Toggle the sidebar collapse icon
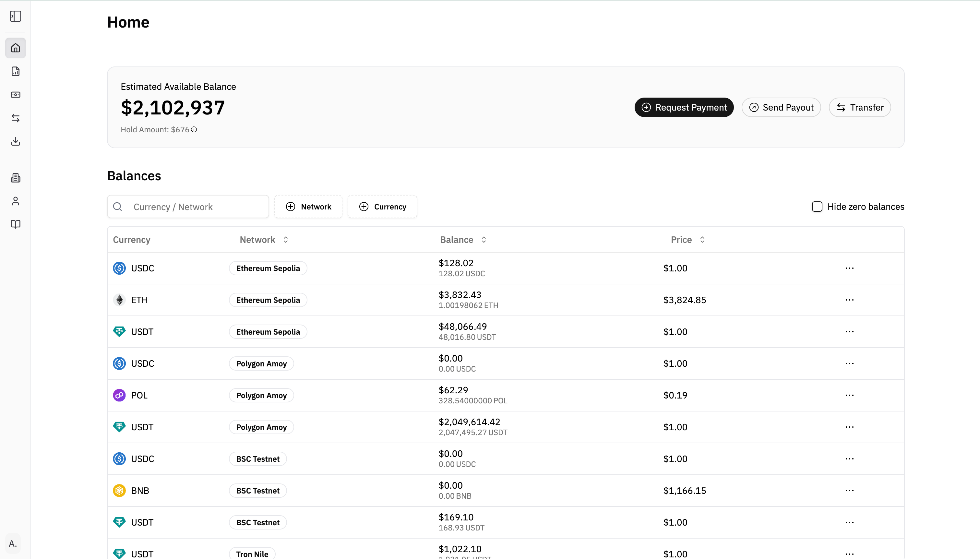This screenshot has height=559, width=980. pyautogui.click(x=15, y=16)
